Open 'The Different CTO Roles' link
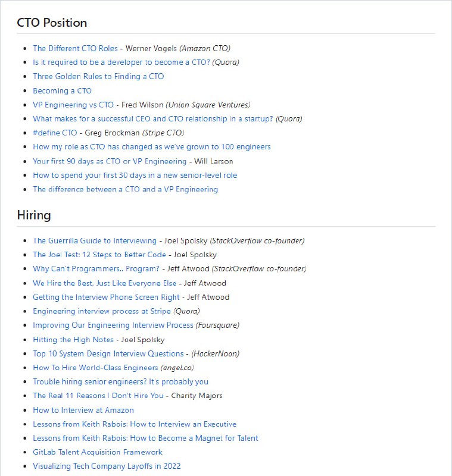Viewport: 452px width, 476px height. point(75,48)
